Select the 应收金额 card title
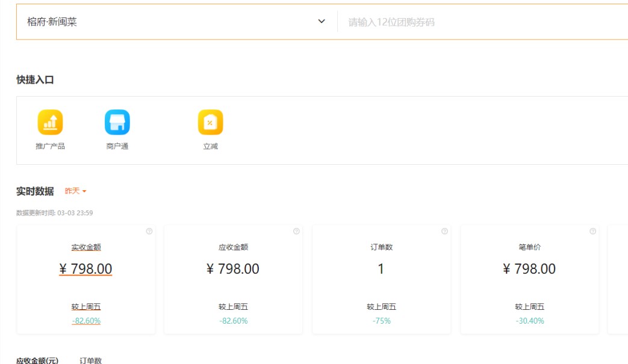The width and height of the screenshot is (628, 364). [233, 247]
